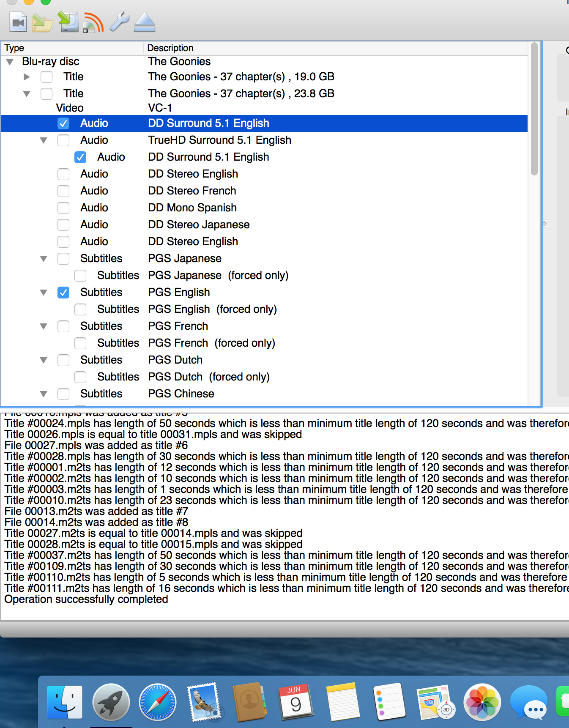Screen dimensions: 569x728
Task: Open Maps app in Dock
Action: tap(435, 702)
